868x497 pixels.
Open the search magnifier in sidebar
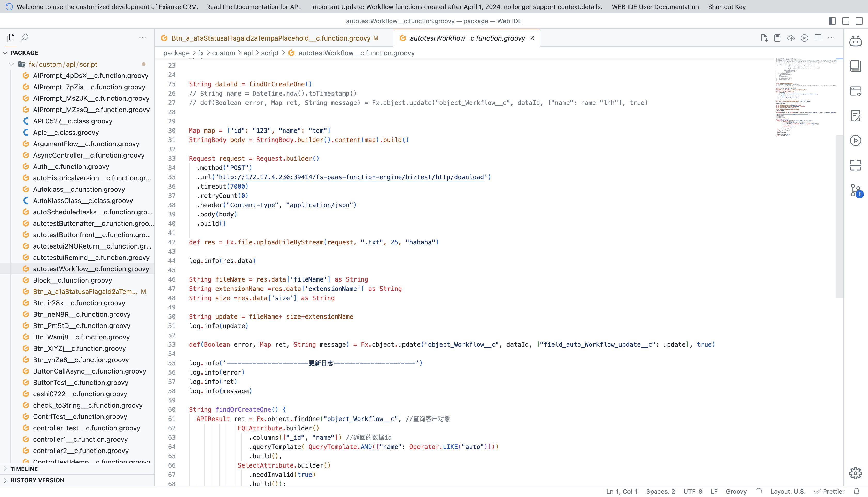click(x=25, y=38)
